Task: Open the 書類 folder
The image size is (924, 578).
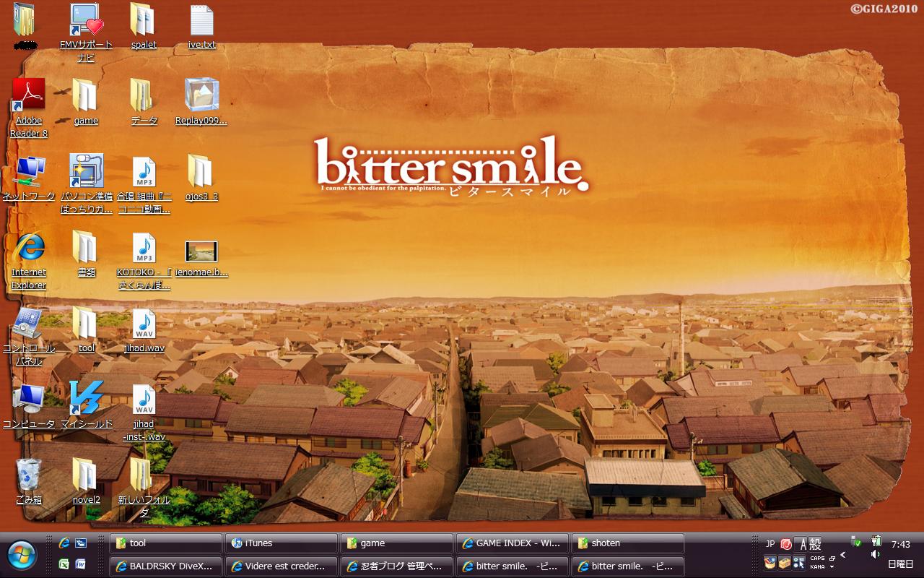Action: click(x=86, y=254)
